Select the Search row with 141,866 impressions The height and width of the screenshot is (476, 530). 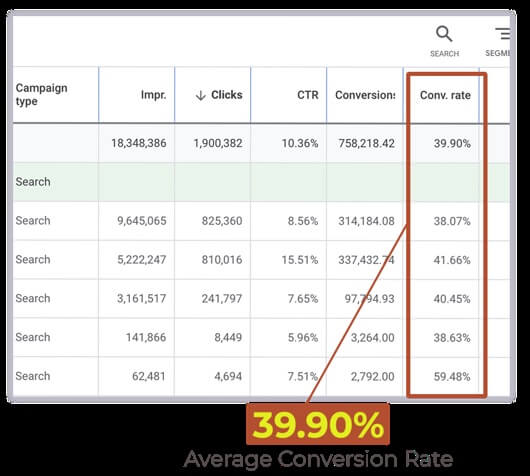coord(261,337)
